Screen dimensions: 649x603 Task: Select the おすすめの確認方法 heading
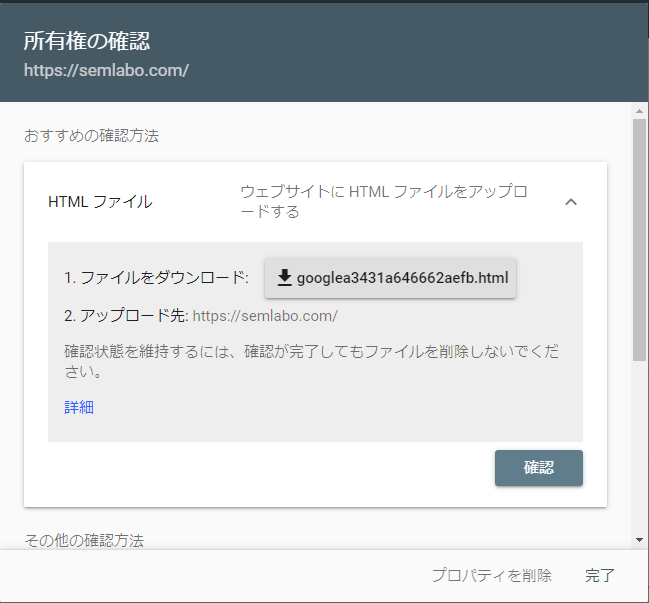91,135
